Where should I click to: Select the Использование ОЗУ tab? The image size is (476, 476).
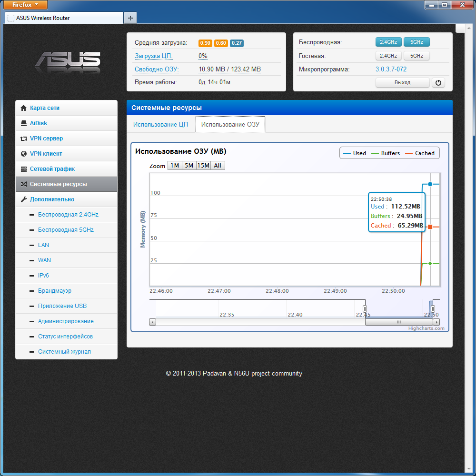pos(230,124)
